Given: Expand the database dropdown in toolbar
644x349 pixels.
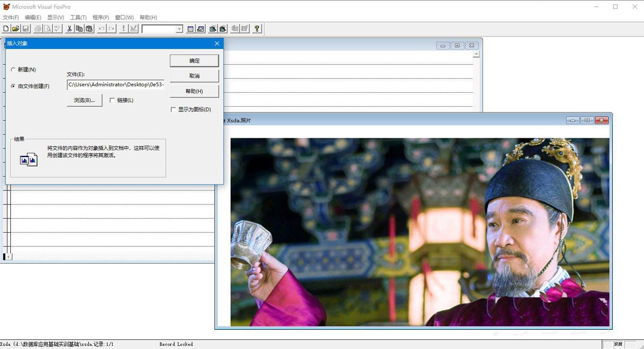Looking at the screenshot, I should 179,29.
